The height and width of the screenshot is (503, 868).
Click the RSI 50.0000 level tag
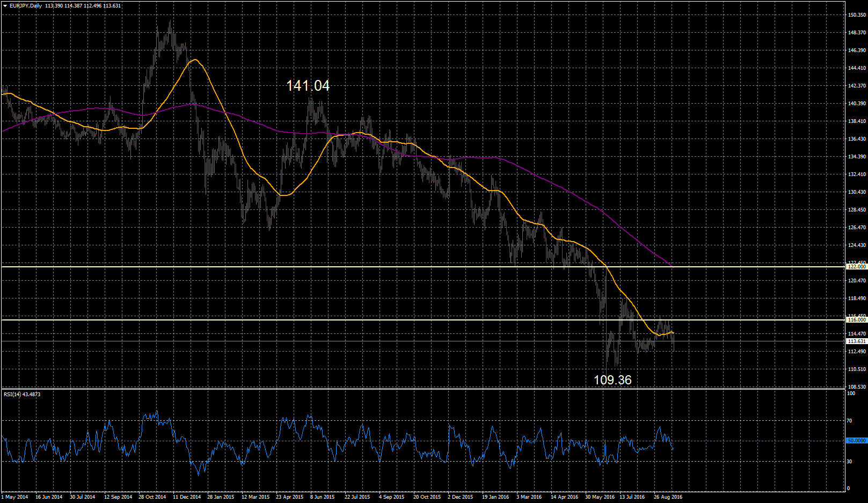click(857, 441)
